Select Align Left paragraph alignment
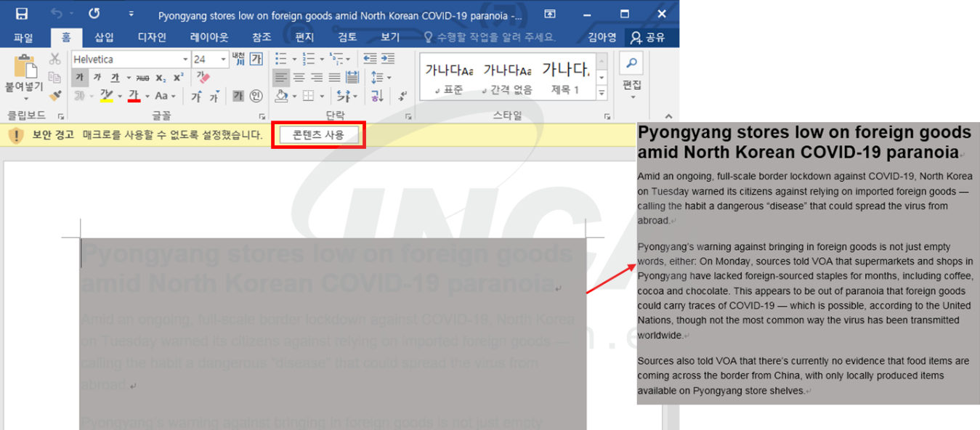Image resolution: width=980 pixels, height=430 pixels. point(281,78)
